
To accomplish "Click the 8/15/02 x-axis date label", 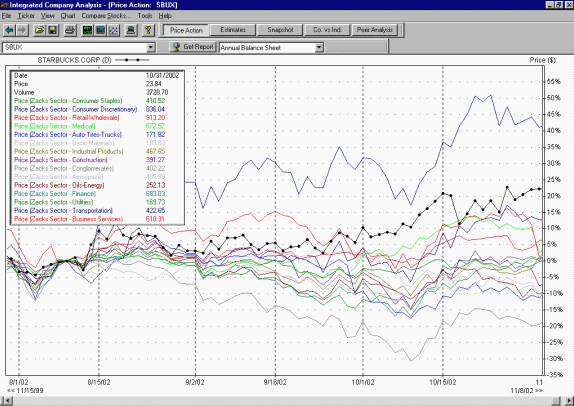I will coord(99,382).
